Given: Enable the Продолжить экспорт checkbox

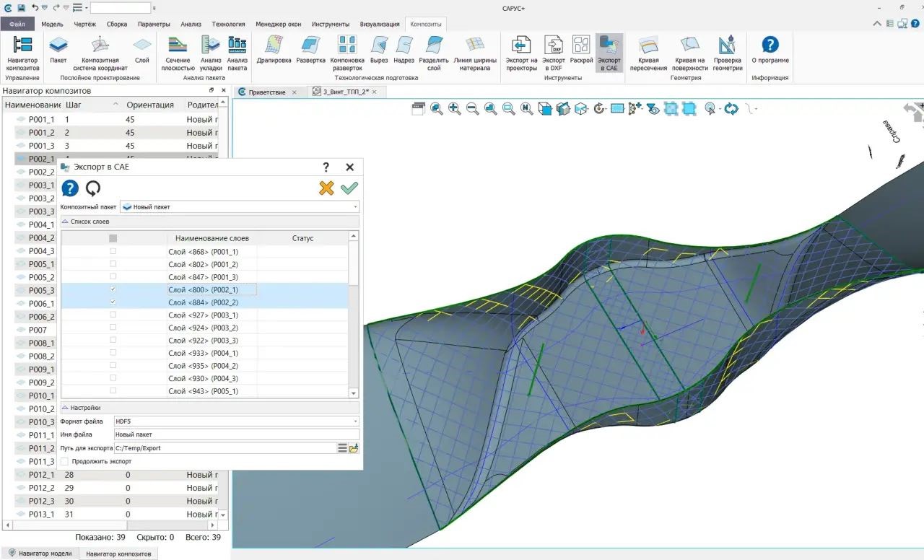Looking at the screenshot, I should point(65,461).
